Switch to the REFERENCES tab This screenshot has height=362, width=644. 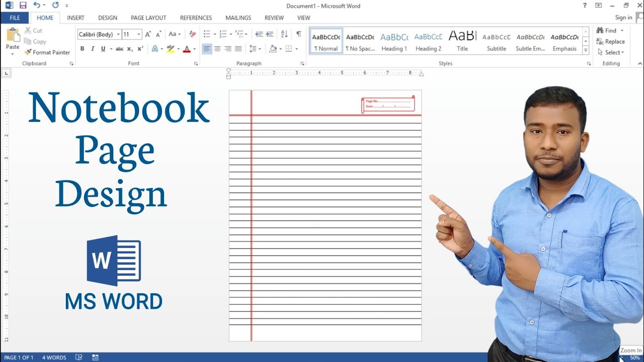[x=196, y=18]
